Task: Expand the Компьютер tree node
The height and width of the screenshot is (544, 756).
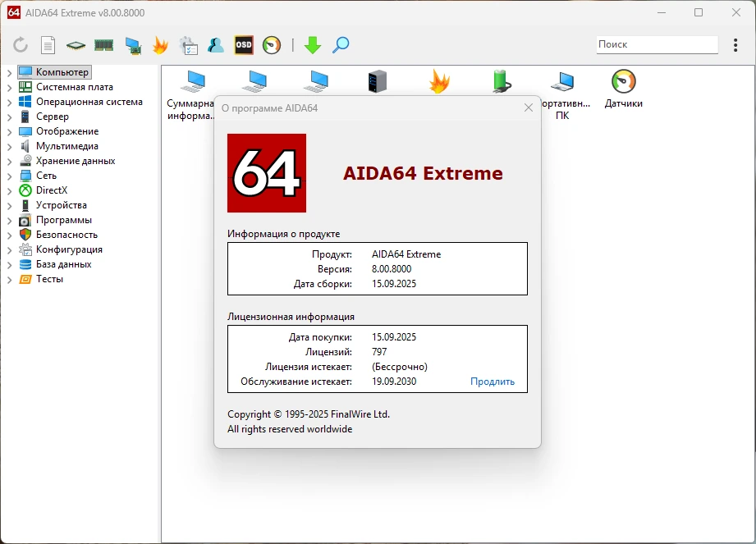Action: [x=9, y=73]
